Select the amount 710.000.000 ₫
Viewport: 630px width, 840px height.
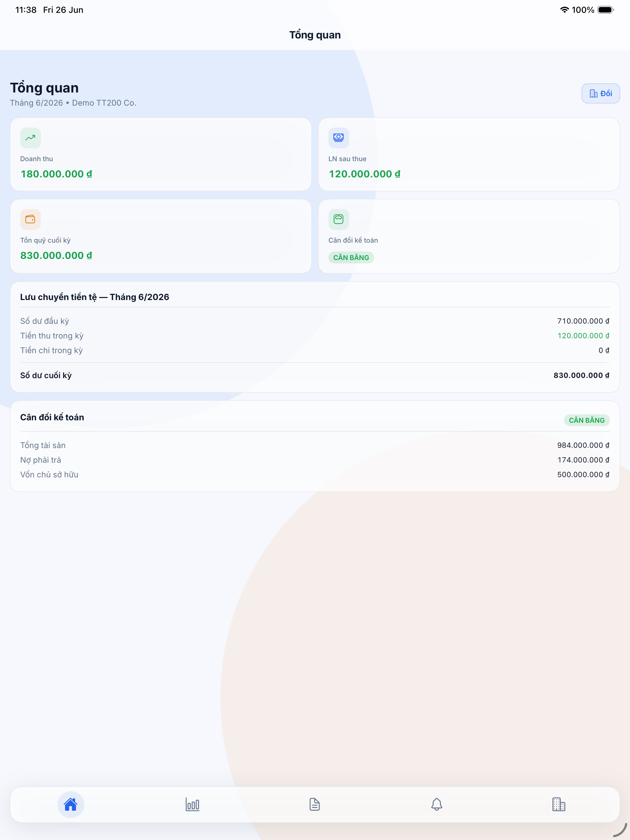(x=583, y=321)
